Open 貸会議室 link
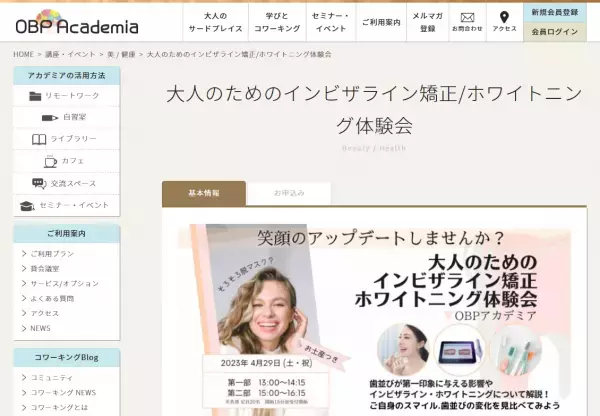This screenshot has height=416, width=600. click(45, 269)
